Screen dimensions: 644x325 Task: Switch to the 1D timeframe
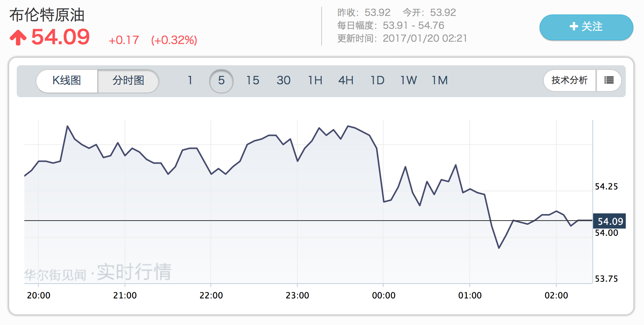[x=377, y=80]
